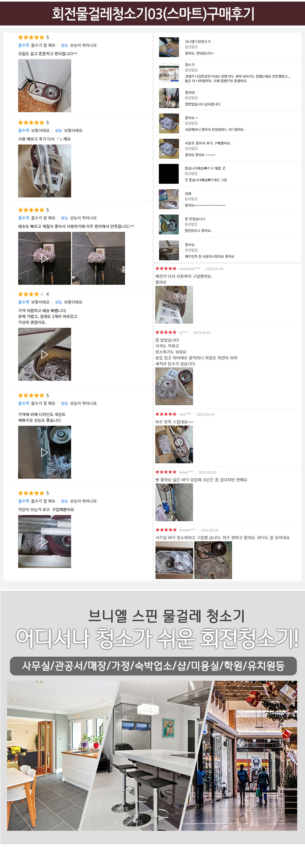Image resolution: width=305 pixels, height=868 pixels.
Task: Open the shopping mall interior photo
Action: click(x=248, y=756)
